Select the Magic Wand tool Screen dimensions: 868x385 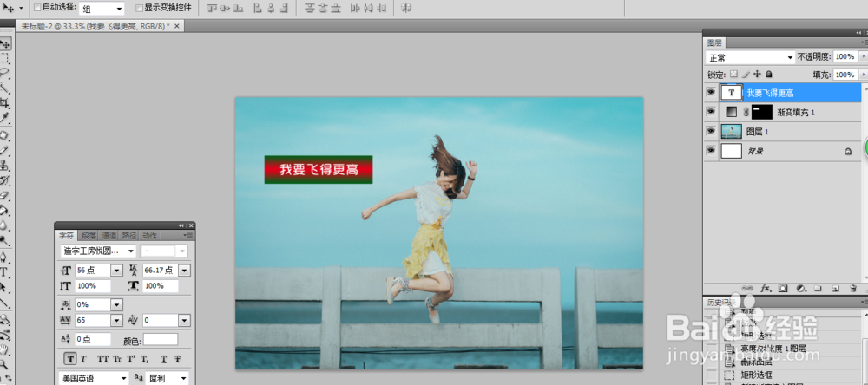pyautogui.click(x=5, y=88)
